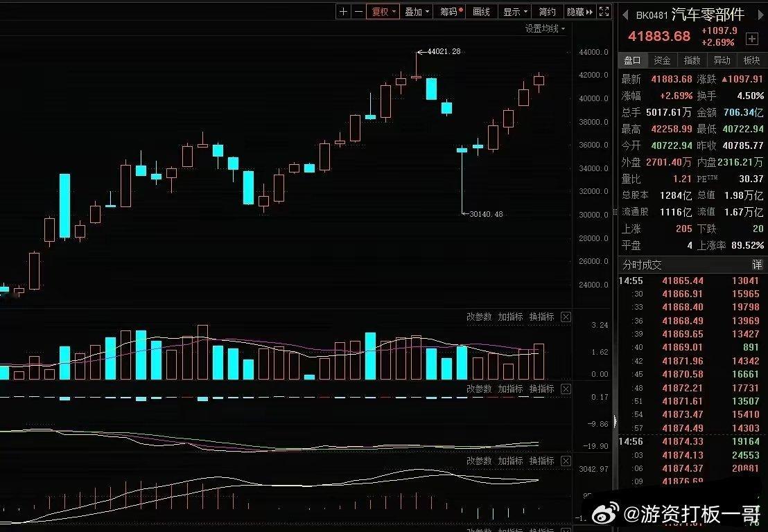This screenshot has width=768, height=532.
Task: Click 换指标 on the volume indicator panel
Action: tap(542, 317)
